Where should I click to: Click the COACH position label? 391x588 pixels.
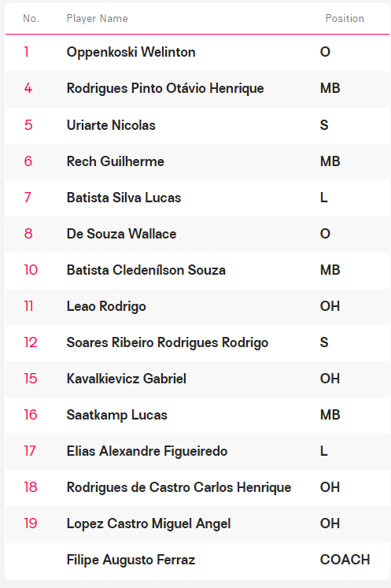[x=345, y=560]
